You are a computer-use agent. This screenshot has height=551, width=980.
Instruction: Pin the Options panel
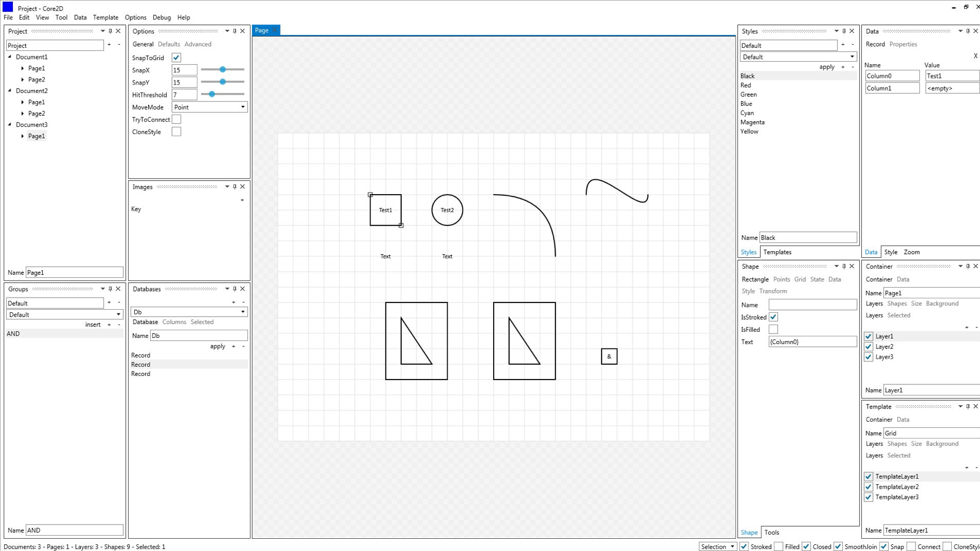click(233, 31)
